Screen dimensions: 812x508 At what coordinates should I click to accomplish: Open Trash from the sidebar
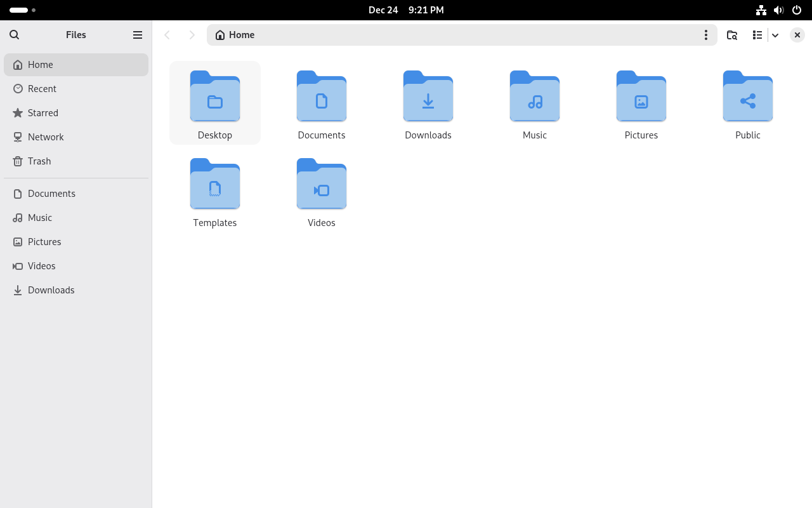click(x=39, y=161)
